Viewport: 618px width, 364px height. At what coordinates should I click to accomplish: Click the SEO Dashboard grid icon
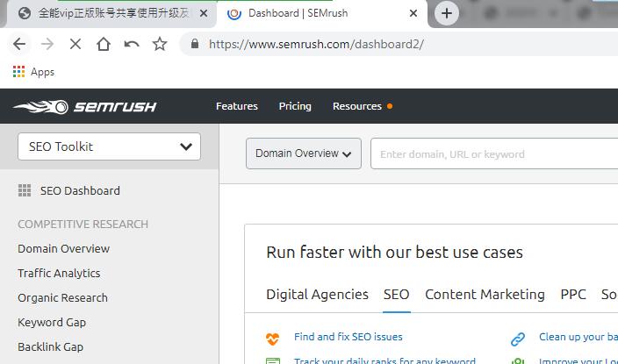point(25,190)
